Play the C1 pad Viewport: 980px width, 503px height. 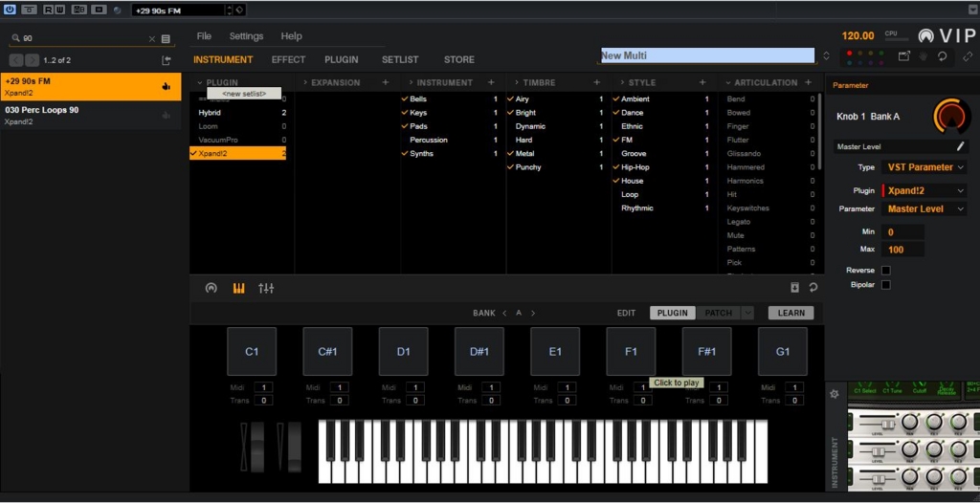252,352
